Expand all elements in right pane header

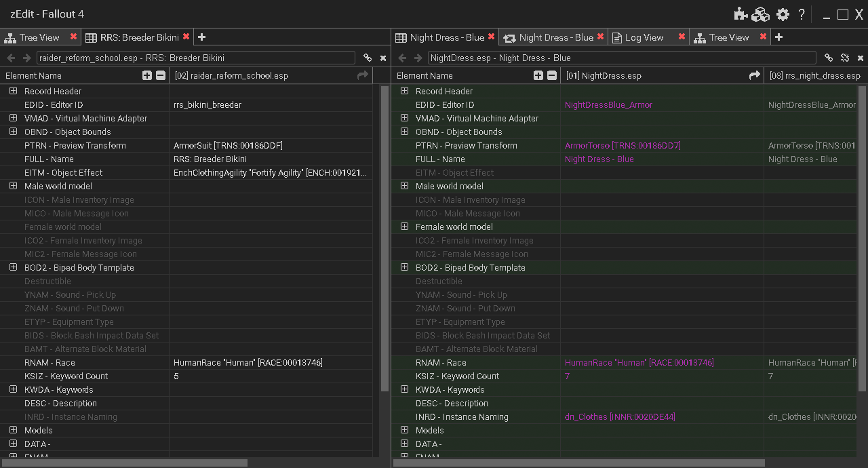(x=538, y=75)
